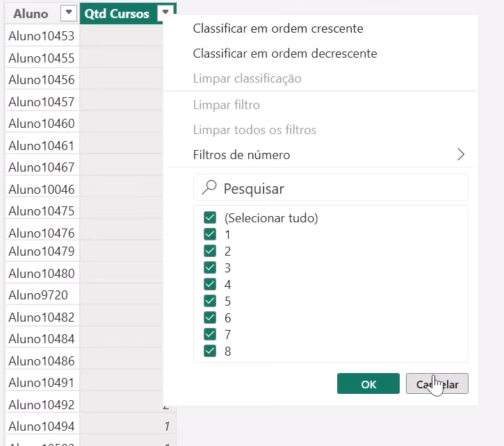Uncheck the value 2 checkbox
Viewport: 504px width, 446px height.
210,251
